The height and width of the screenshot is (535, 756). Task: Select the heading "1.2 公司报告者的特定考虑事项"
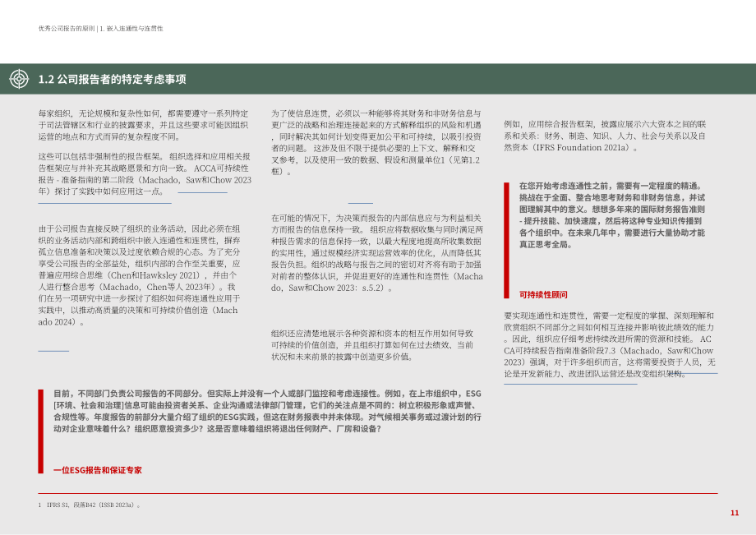point(112,80)
